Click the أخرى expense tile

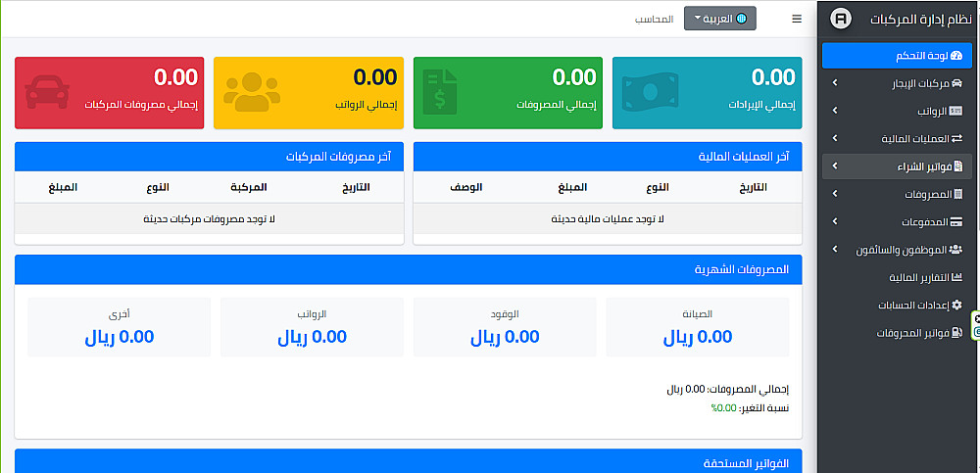[x=120, y=327]
